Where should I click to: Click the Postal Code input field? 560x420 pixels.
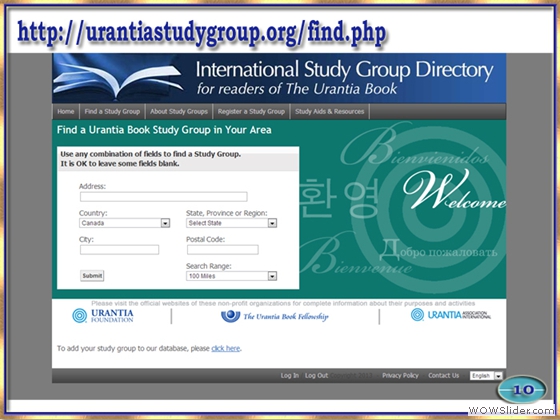point(222,250)
